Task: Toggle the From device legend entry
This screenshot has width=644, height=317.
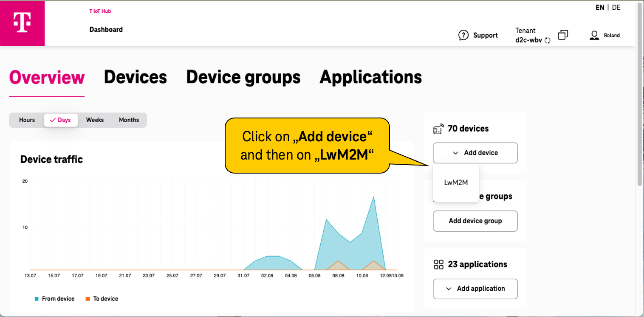Action: point(54,299)
